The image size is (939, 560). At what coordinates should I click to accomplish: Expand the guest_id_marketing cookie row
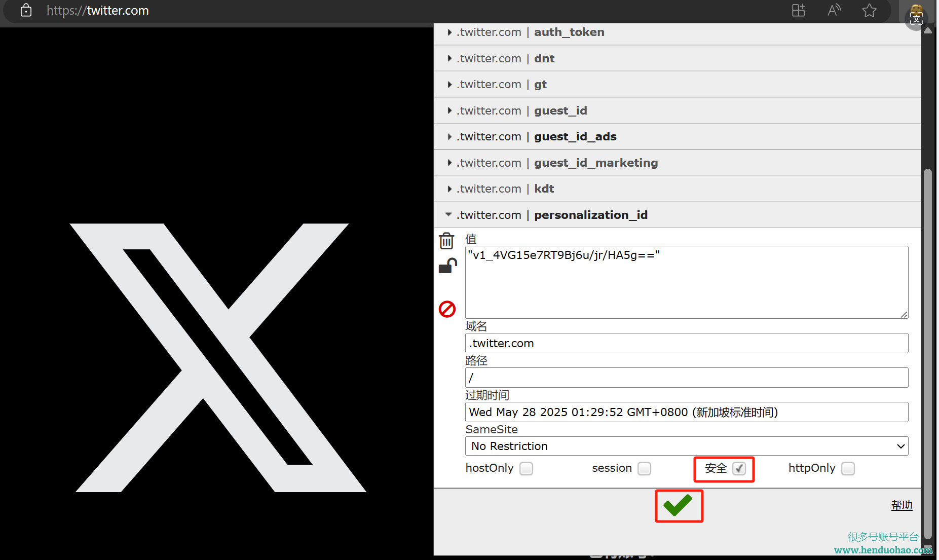point(678,163)
